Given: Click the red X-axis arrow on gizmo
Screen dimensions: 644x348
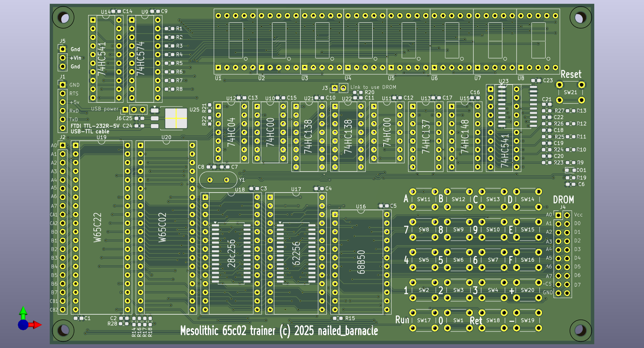Looking at the screenshot, I should [x=36, y=325].
